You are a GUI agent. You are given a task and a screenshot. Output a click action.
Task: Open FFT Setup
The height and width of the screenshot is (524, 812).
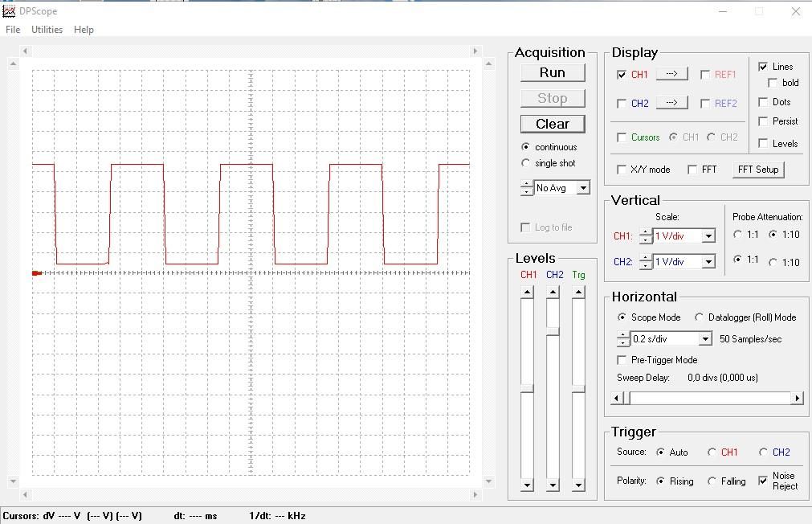(x=758, y=170)
